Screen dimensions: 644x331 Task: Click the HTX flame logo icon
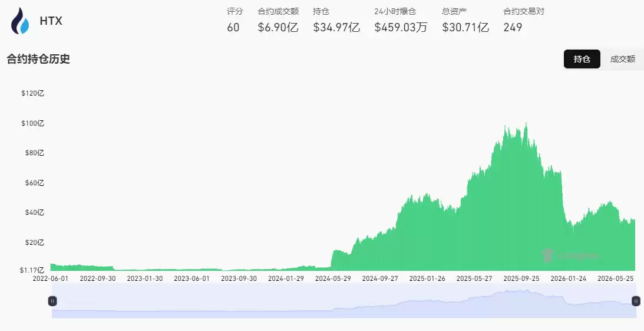pos(19,21)
